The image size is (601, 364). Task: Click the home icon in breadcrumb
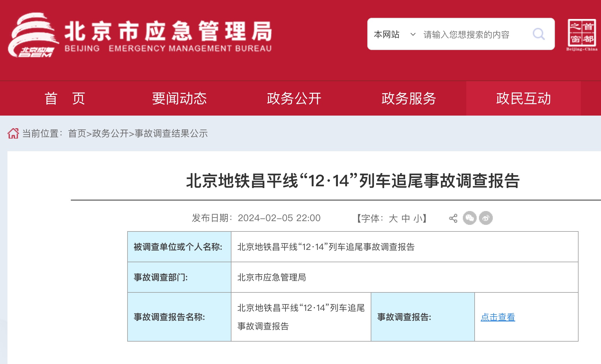[x=13, y=133]
